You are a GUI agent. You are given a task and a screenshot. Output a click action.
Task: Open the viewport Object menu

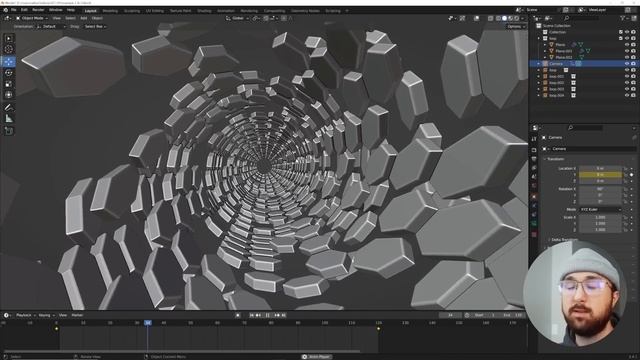pos(97,18)
